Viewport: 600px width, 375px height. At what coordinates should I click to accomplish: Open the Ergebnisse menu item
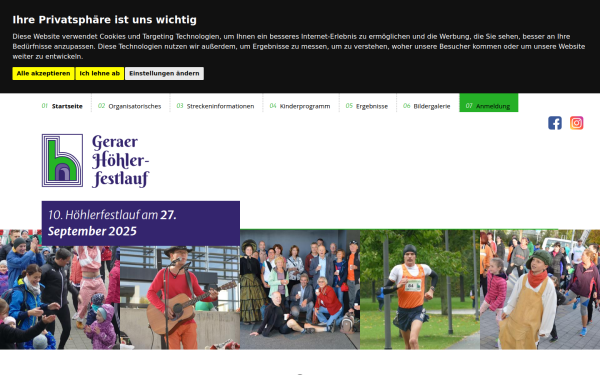[x=367, y=106]
